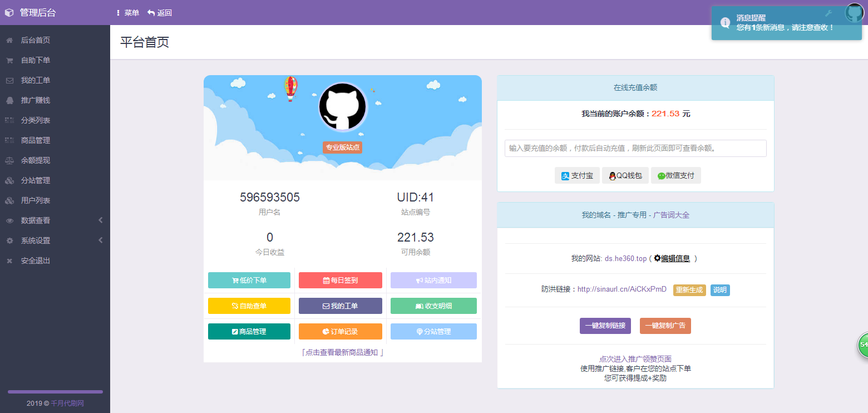
Task: Click the username 596593505
Action: [x=270, y=198]
